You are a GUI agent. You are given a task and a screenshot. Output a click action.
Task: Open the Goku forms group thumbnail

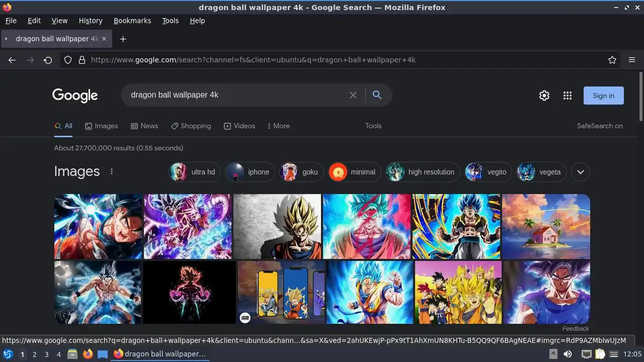tap(458, 292)
